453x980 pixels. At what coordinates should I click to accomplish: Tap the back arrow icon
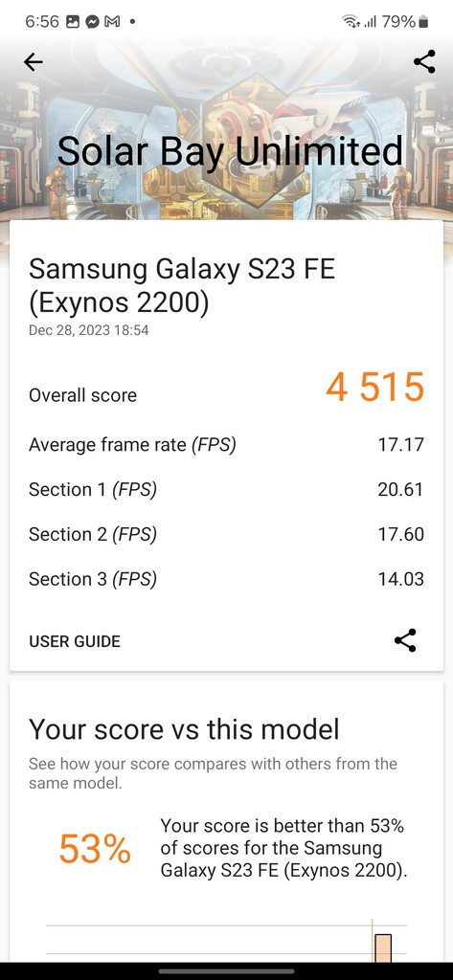click(34, 62)
